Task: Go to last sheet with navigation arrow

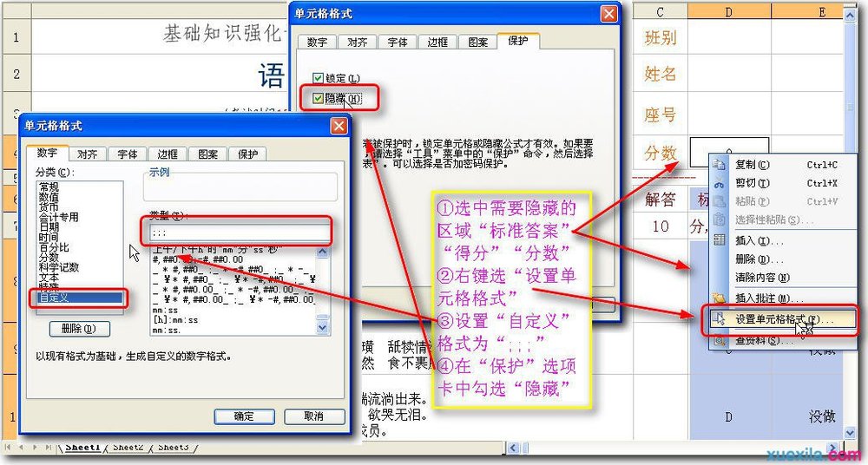Action: coord(49,447)
